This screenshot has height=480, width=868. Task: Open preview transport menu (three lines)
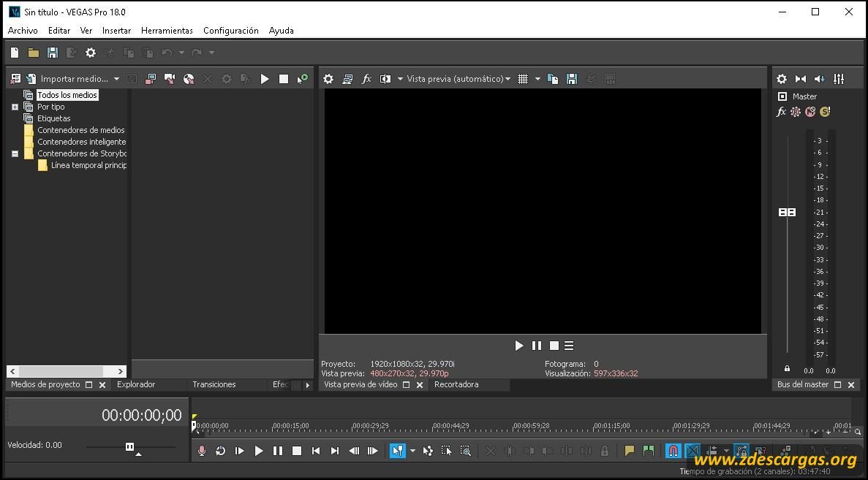pos(569,346)
